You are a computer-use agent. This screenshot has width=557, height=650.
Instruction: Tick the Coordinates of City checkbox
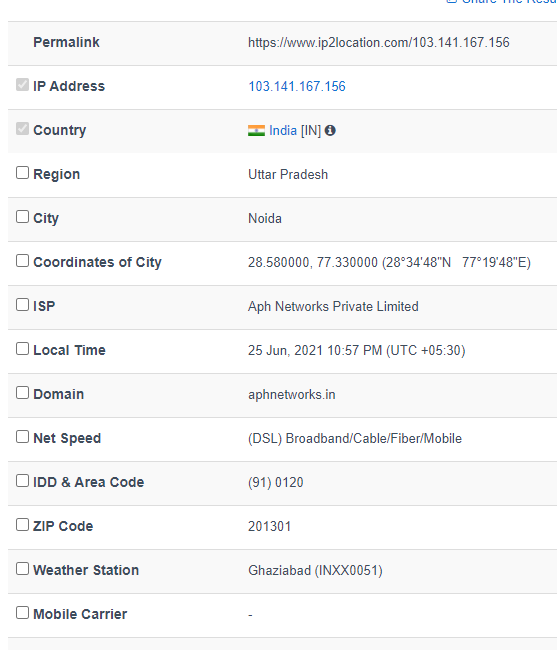[x=22, y=261]
